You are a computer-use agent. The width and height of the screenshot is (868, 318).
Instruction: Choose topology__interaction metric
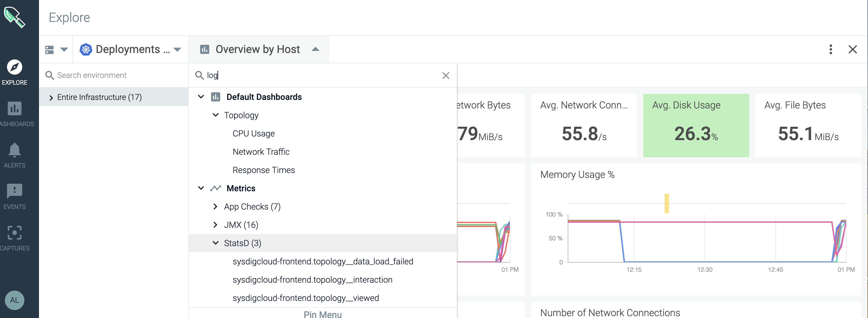tap(312, 280)
